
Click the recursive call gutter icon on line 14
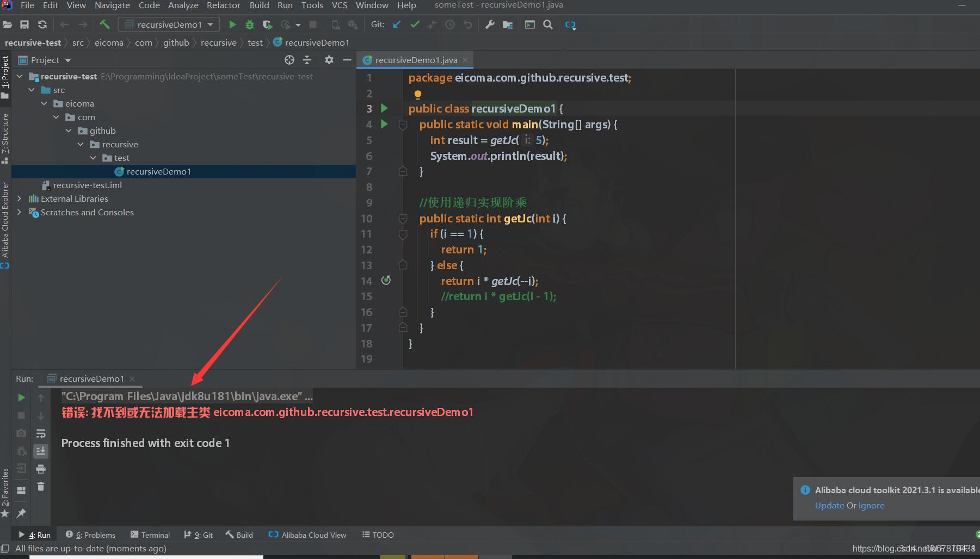pyautogui.click(x=386, y=280)
